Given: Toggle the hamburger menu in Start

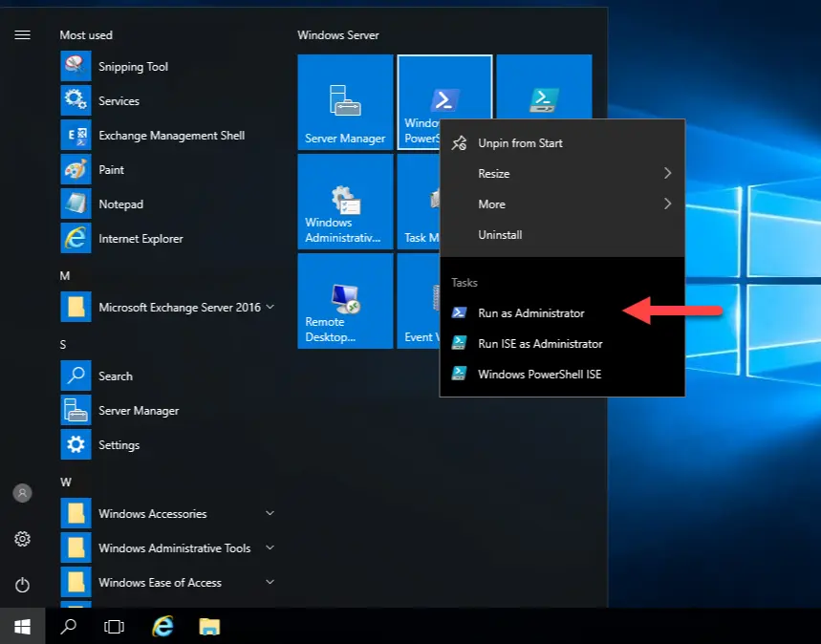Looking at the screenshot, I should 22,35.
